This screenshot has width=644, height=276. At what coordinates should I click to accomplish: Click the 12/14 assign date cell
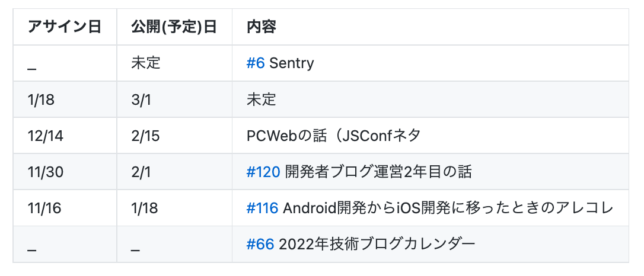pyautogui.click(x=65, y=136)
